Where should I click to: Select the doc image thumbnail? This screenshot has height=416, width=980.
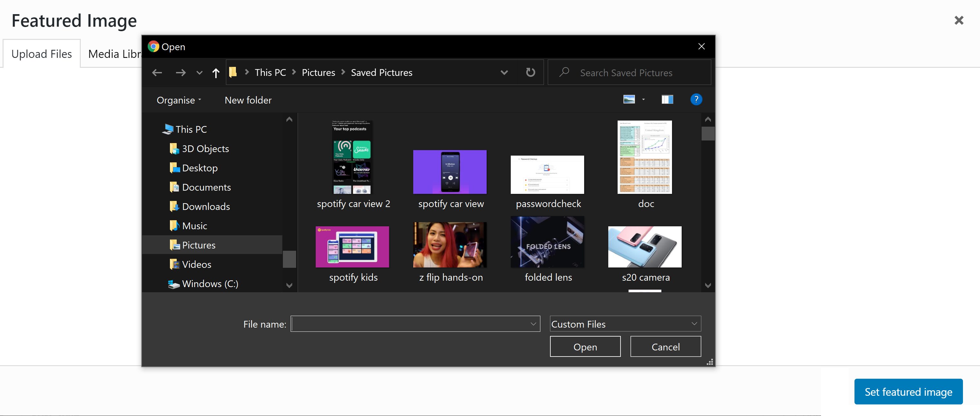pos(644,157)
